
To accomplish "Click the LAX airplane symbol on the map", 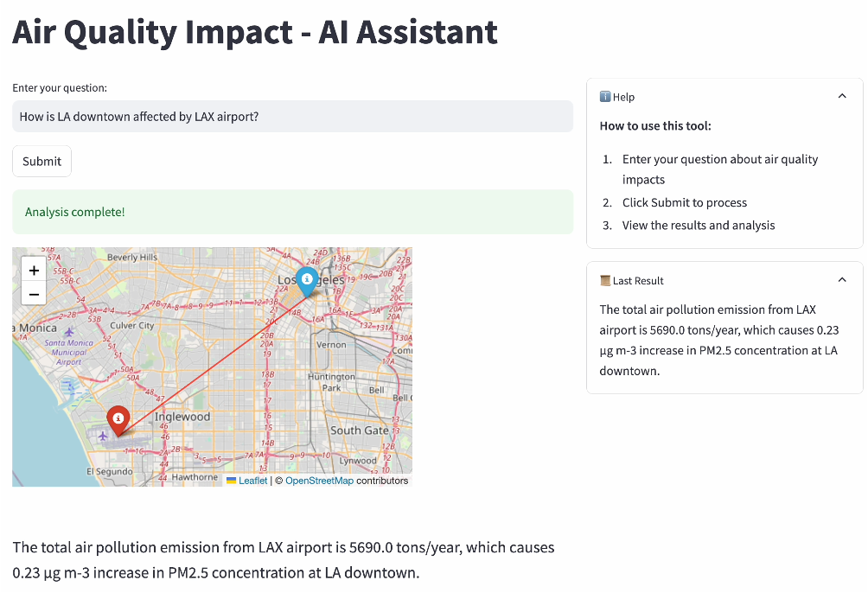I will pos(104,436).
